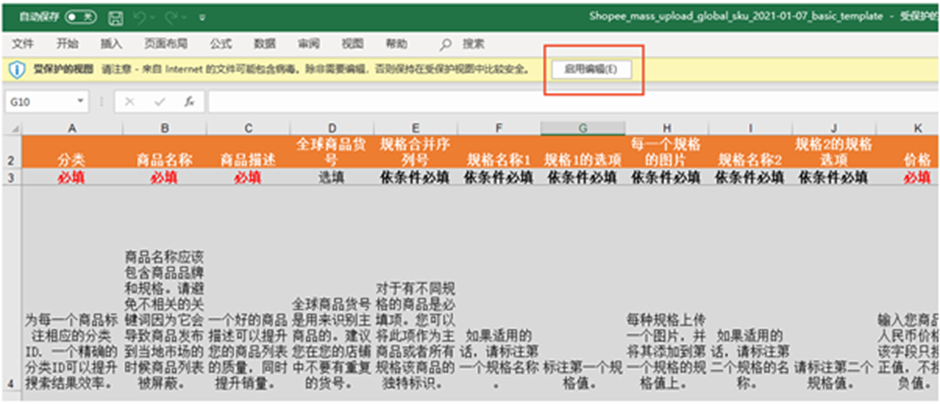Click into the formula bar input field
The image size is (940, 404).
coord(574,102)
